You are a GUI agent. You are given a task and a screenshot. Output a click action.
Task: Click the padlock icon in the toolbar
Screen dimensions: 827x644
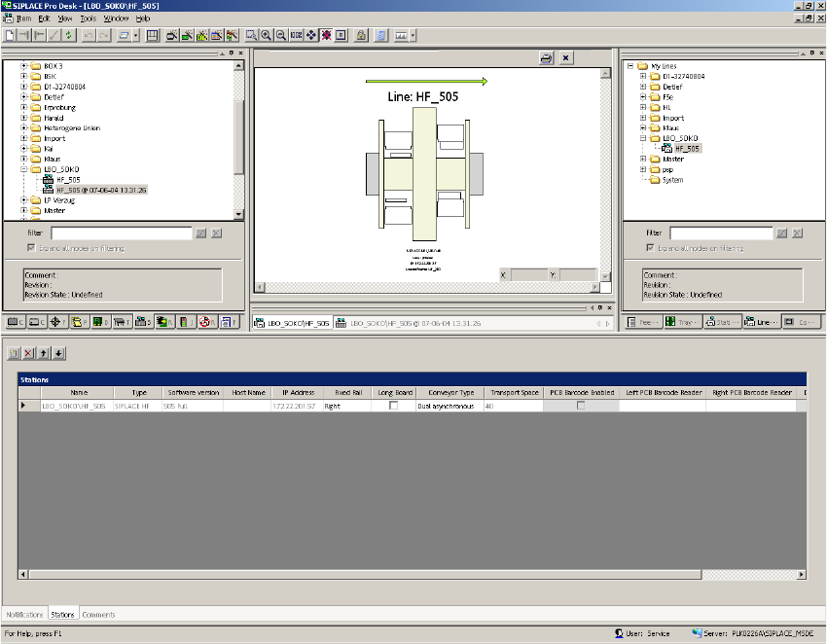click(x=361, y=35)
